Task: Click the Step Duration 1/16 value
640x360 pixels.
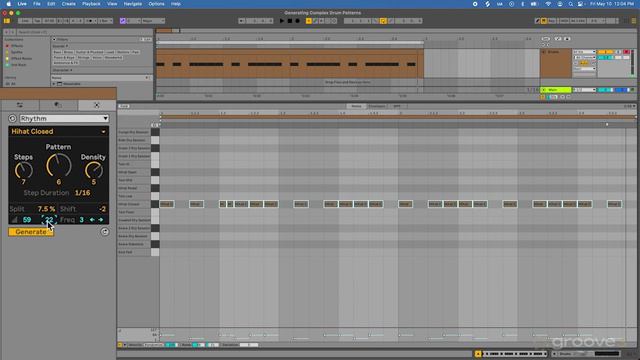Action: [82, 193]
